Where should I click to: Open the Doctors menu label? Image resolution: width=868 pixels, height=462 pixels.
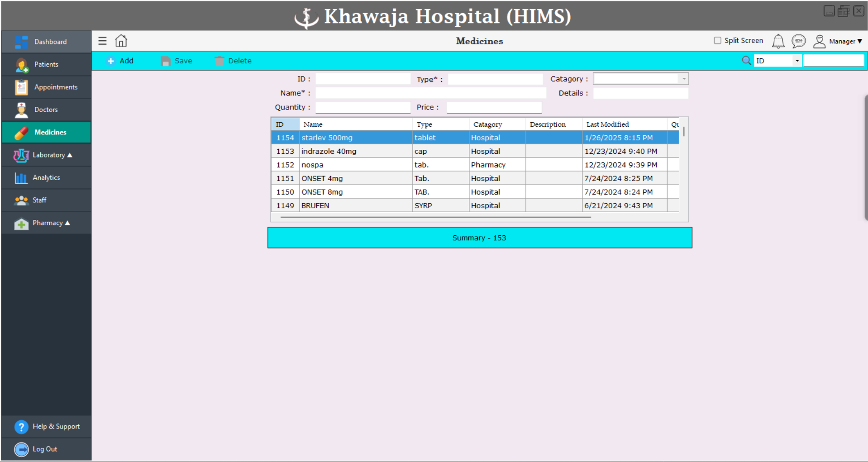pos(46,110)
